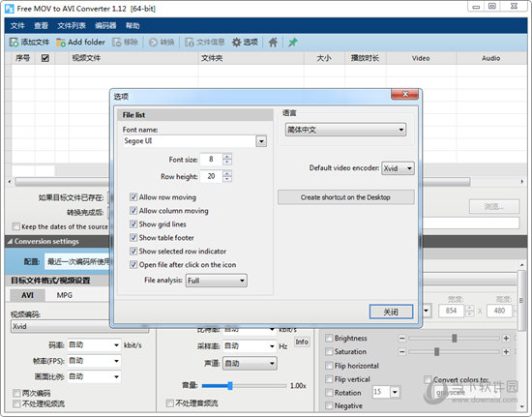Click the green pin icon
The width and height of the screenshot is (532, 417).
pyautogui.click(x=293, y=43)
